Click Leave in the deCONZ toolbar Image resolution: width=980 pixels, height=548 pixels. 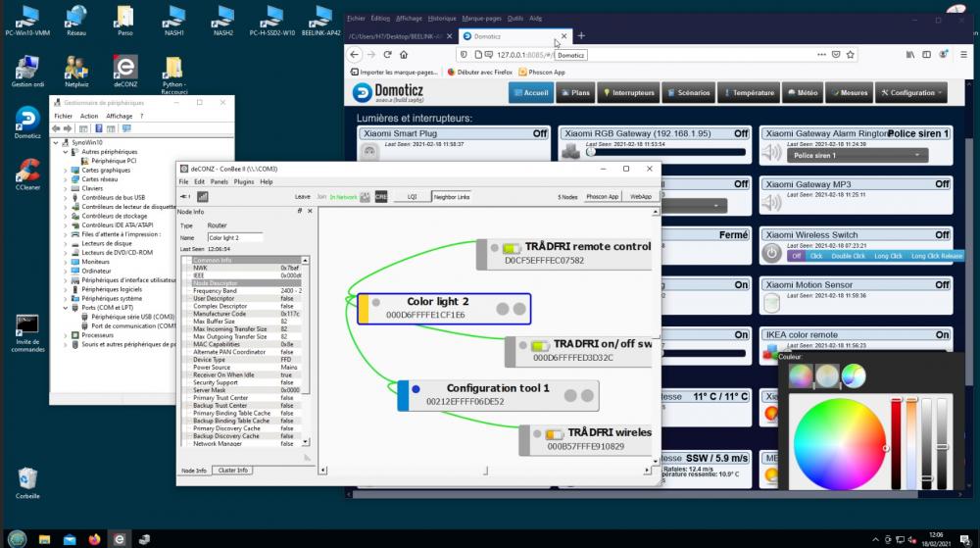[x=303, y=197]
